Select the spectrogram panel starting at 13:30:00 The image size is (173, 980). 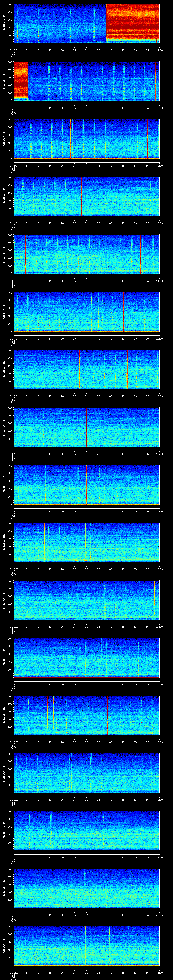[87, 831]
